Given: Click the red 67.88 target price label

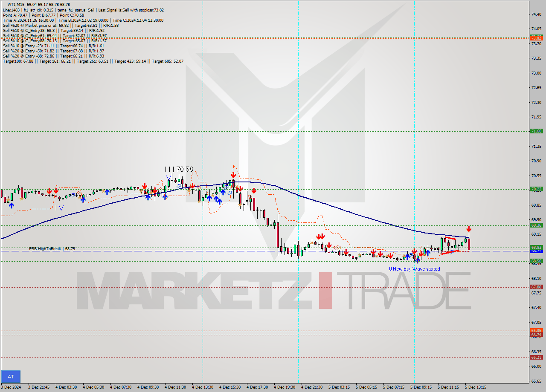Looking at the screenshot, I should coord(536,287).
